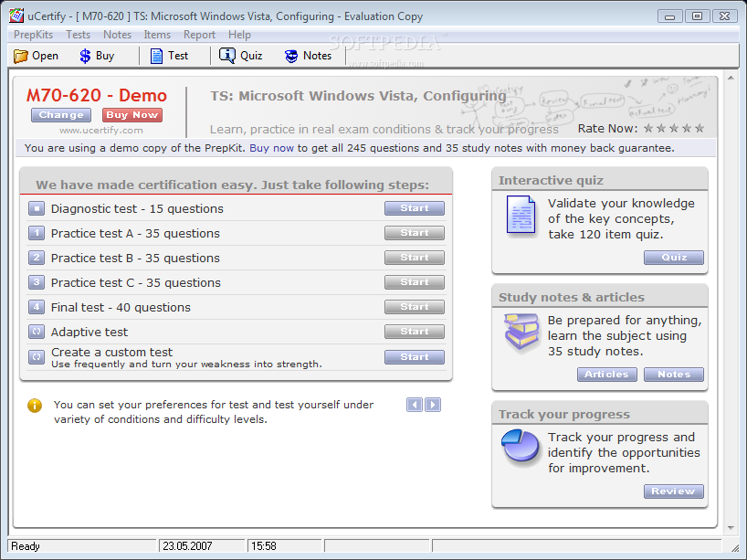Image resolution: width=747 pixels, height=560 pixels.
Task: Rate the PrepKit five stars
Action: coord(700,128)
